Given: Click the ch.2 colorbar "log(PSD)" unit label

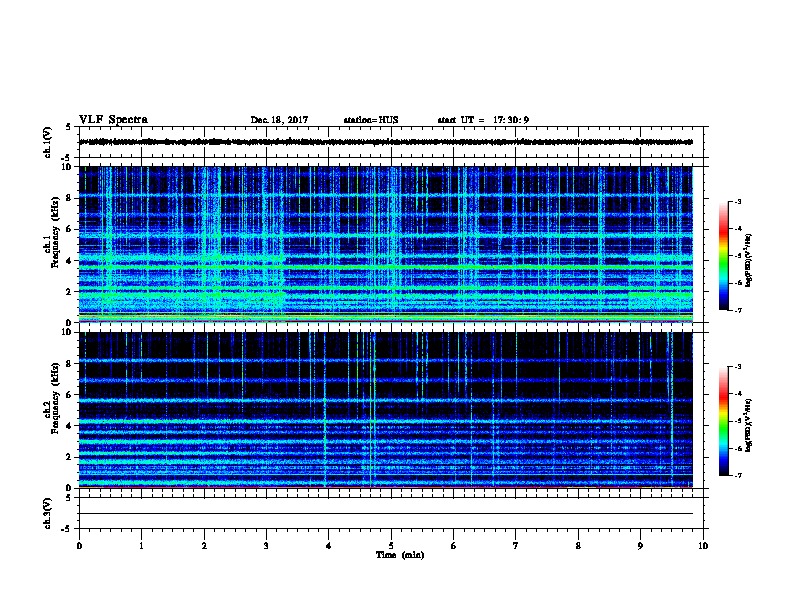Looking at the screenshot, I should pos(748,425).
